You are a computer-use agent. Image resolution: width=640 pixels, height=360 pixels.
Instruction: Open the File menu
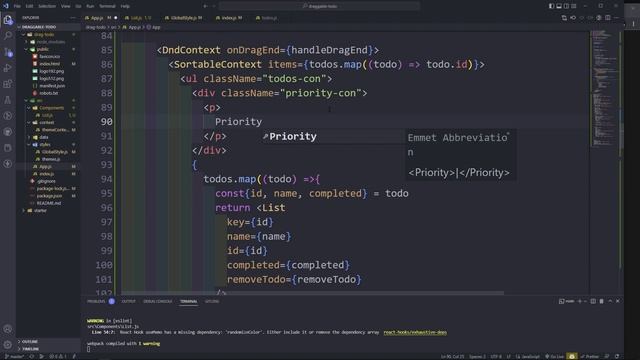click(17, 6)
